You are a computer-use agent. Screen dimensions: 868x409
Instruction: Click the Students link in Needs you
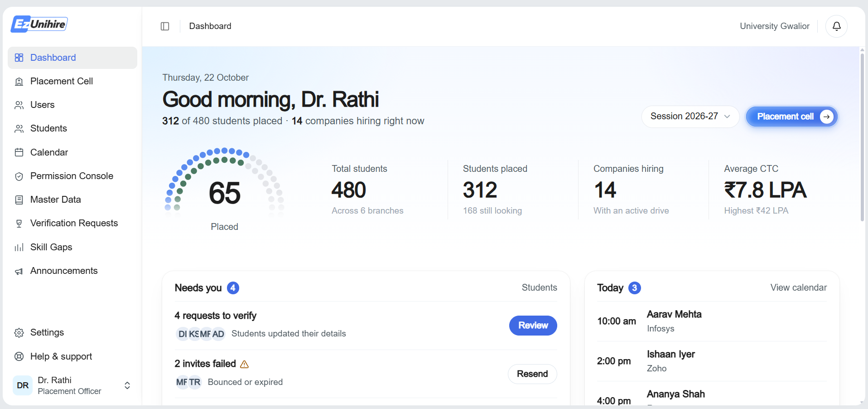pos(539,287)
